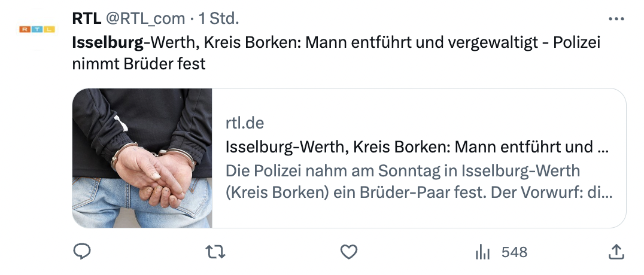644x275 pixels.
Task: Click the rtl.de domain in the link card
Action: tap(245, 123)
